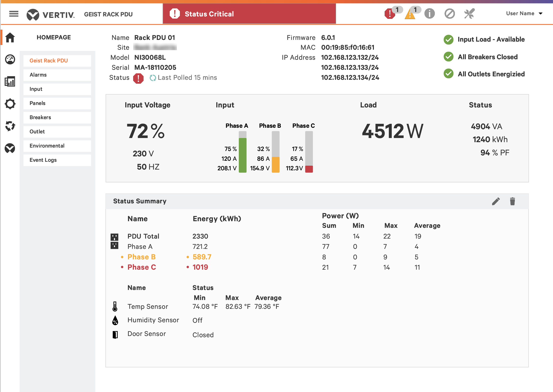The image size is (553, 392).
Task: Click the critical alarms badge icon
Action: [x=390, y=14]
